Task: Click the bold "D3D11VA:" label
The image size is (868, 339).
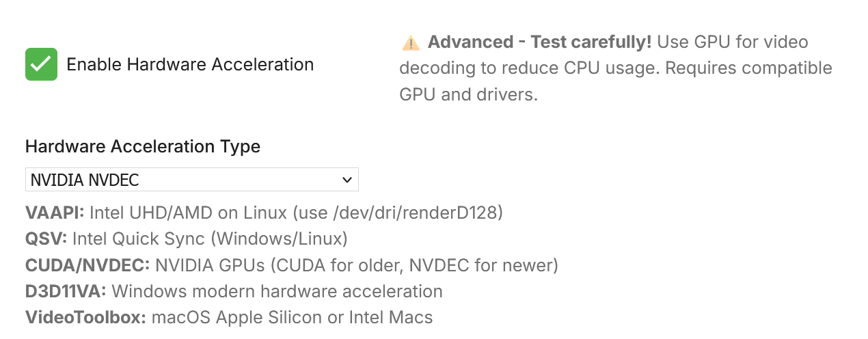Action: pos(66,291)
